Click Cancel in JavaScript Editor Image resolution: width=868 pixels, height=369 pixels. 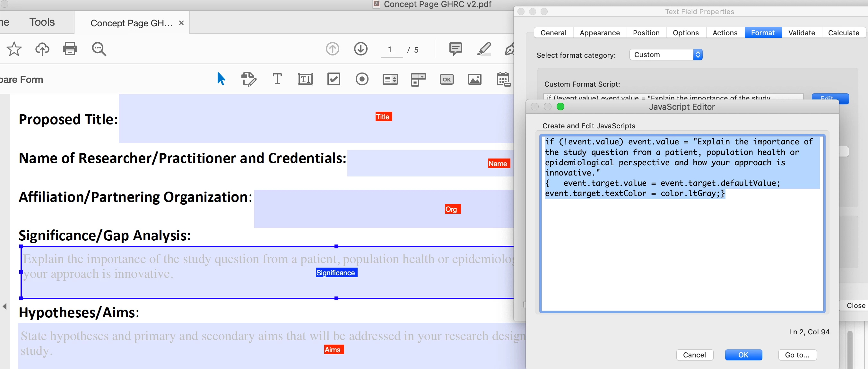[x=694, y=355]
